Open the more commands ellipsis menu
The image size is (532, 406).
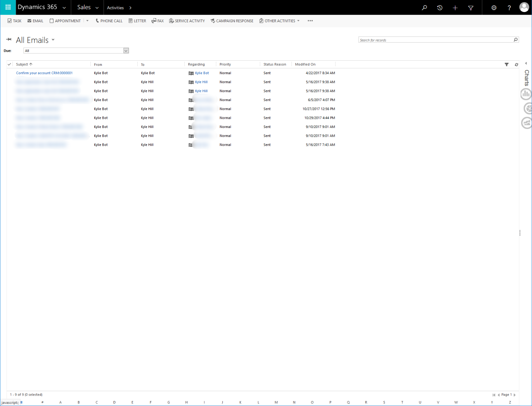click(x=310, y=21)
